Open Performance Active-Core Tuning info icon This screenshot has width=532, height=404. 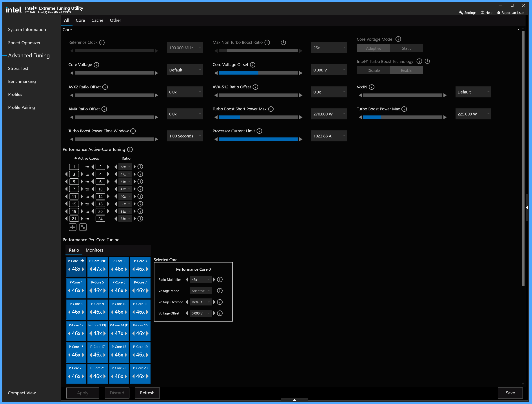[x=130, y=150]
